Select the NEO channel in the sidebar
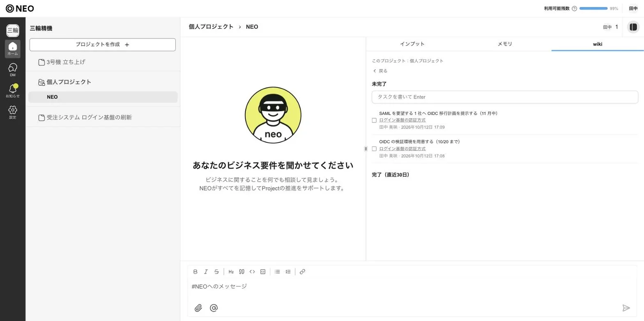 tap(103, 97)
